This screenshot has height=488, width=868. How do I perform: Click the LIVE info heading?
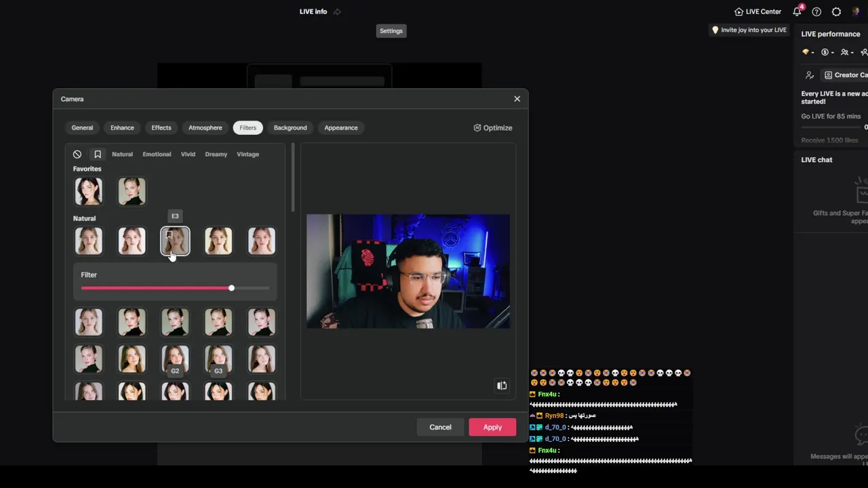pos(313,12)
